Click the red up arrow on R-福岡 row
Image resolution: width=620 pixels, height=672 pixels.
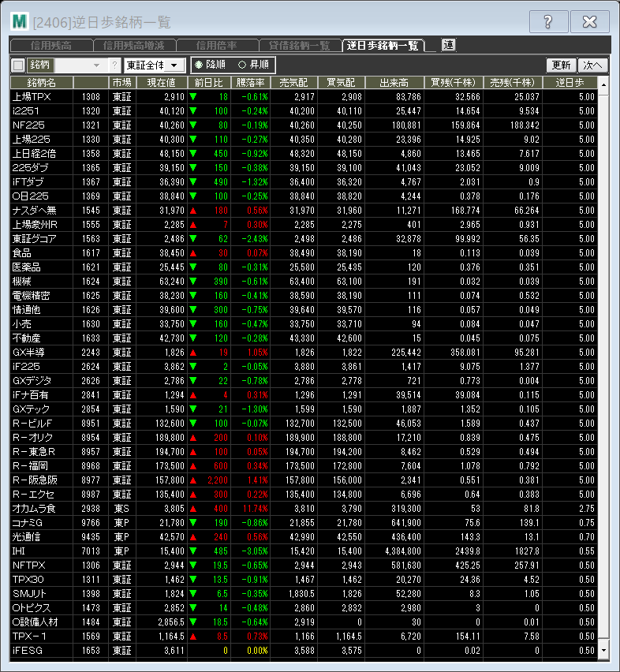coord(193,466)
